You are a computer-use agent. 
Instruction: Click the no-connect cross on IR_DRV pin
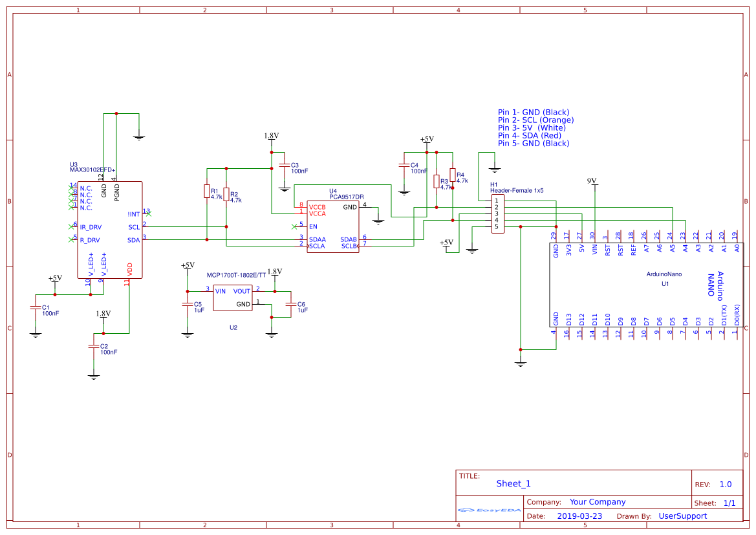pyautogui.click(x=71, y=226)
